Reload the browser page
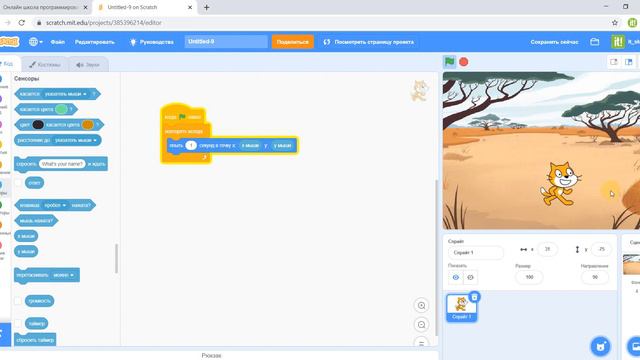640x360 pixels. tap(22, 23)
